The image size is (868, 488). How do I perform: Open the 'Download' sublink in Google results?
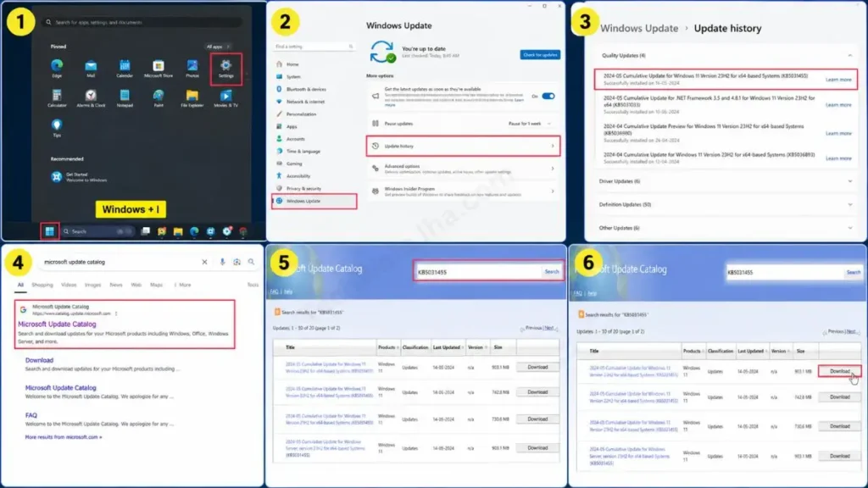tap(39, 360)
